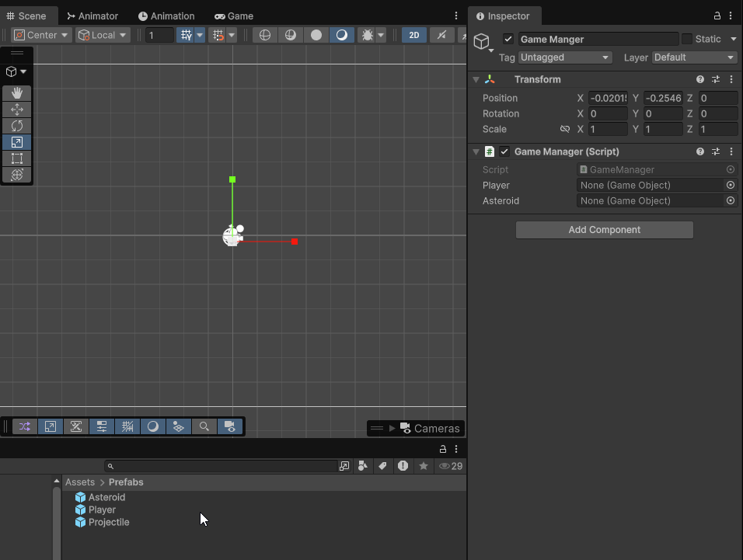
Task: Disable Game Manager script checkbox
Action: tap(504, 151)
